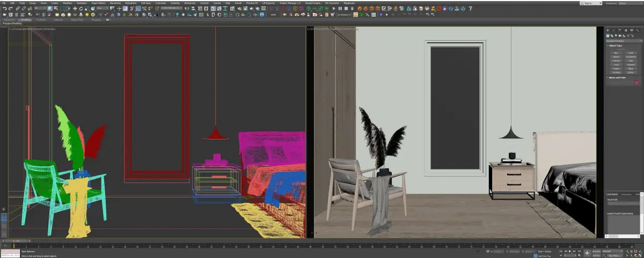Click the Box primitive button

click(x=616, y=53)
